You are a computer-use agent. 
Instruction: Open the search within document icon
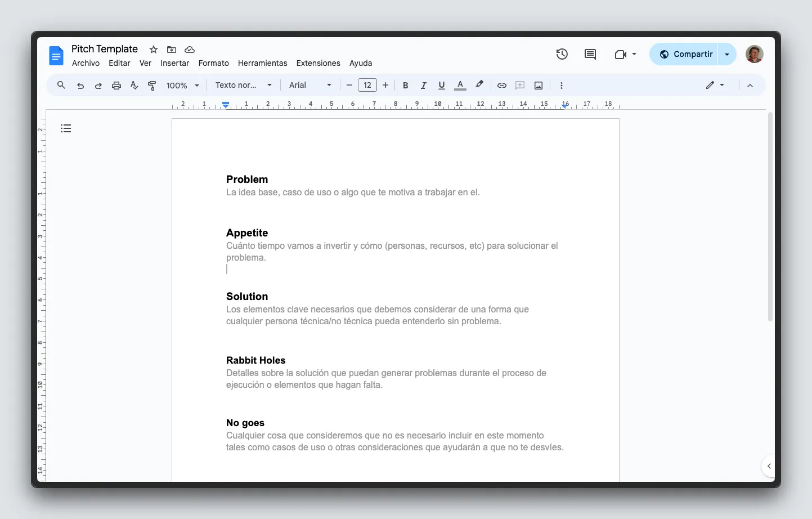click(x=61, y=85)
